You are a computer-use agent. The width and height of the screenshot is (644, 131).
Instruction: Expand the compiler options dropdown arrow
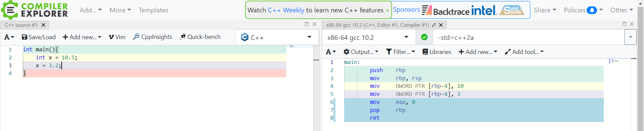pos(630,37)
